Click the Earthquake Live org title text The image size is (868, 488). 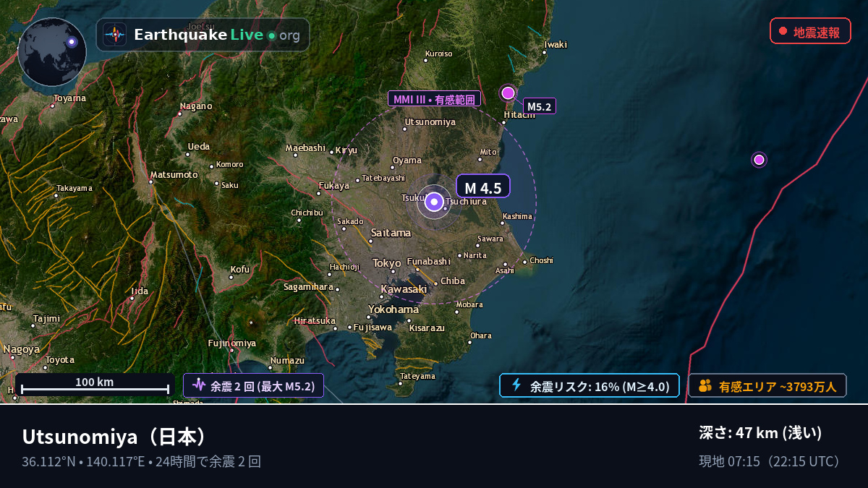tap(217, 35)
